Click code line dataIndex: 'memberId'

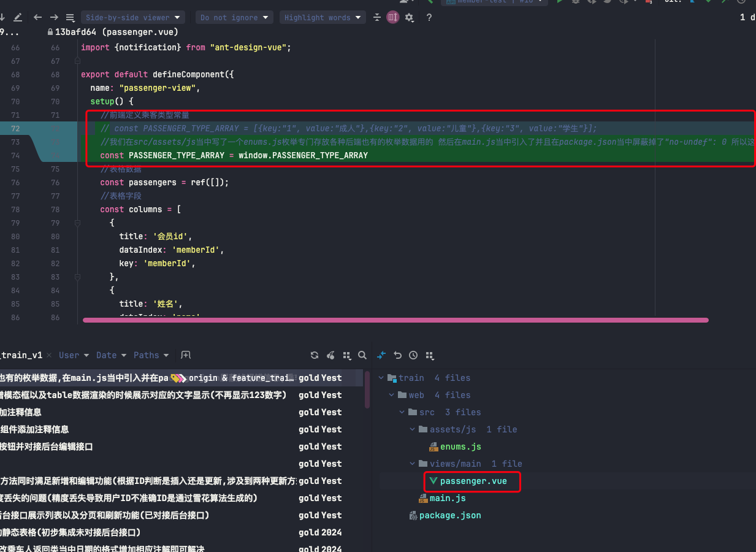point(171,250)
